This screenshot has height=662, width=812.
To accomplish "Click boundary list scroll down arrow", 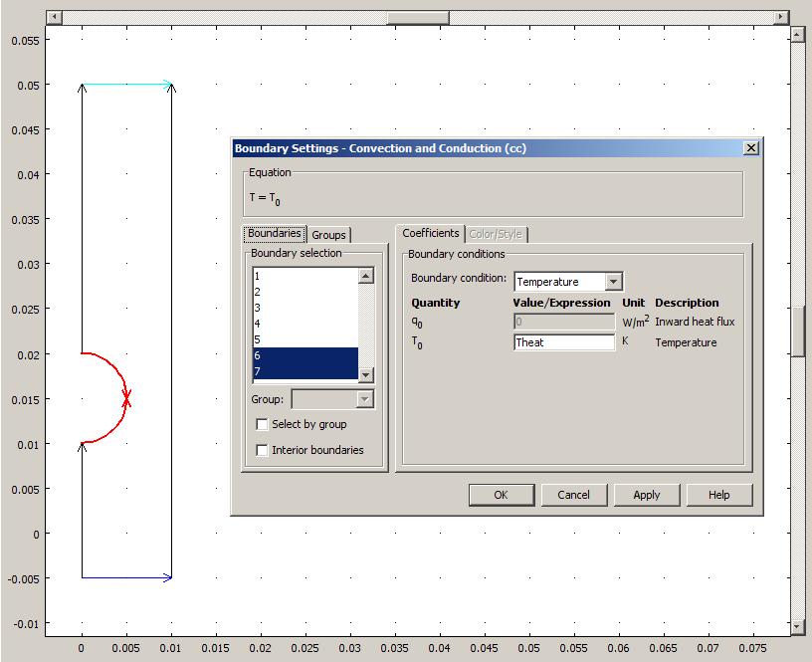I will click(365, 374).
